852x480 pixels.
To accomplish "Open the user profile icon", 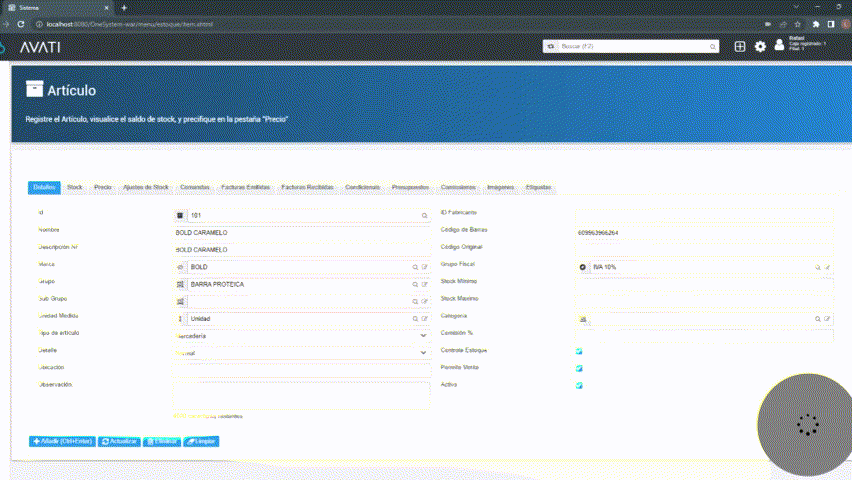I will [779, 45].
